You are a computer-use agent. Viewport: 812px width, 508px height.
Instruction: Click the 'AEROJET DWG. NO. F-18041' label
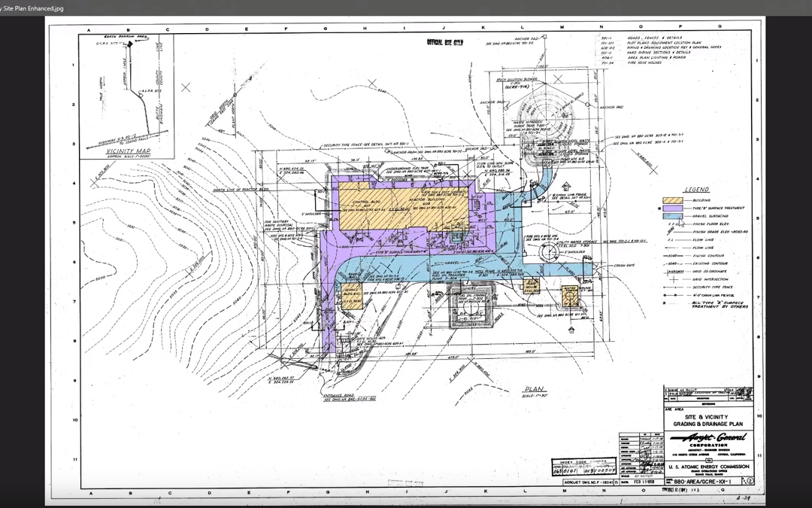coord(588,482)
